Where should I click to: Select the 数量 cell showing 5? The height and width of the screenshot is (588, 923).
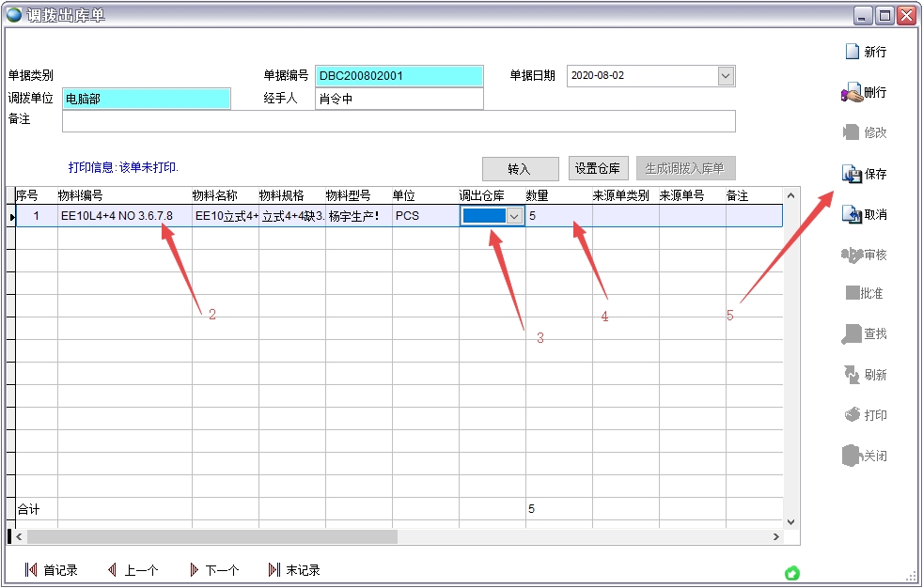(x=555, y=215)
